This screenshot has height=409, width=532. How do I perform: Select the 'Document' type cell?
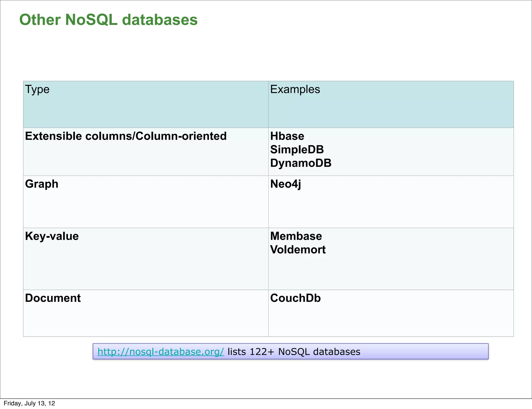click(146, 313)
